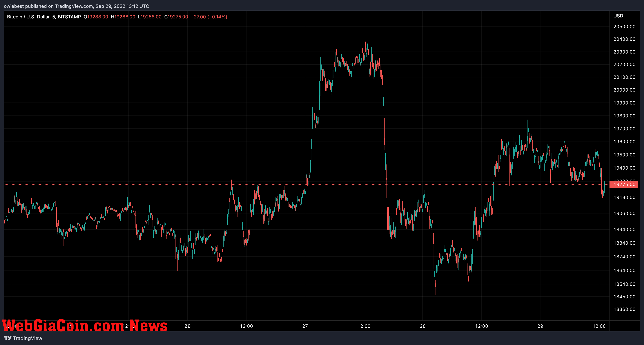Image resolution: width=644 pixels, height=345 pixels.
Task: Open the TradingView wordmark link
Action: (27, 338)
